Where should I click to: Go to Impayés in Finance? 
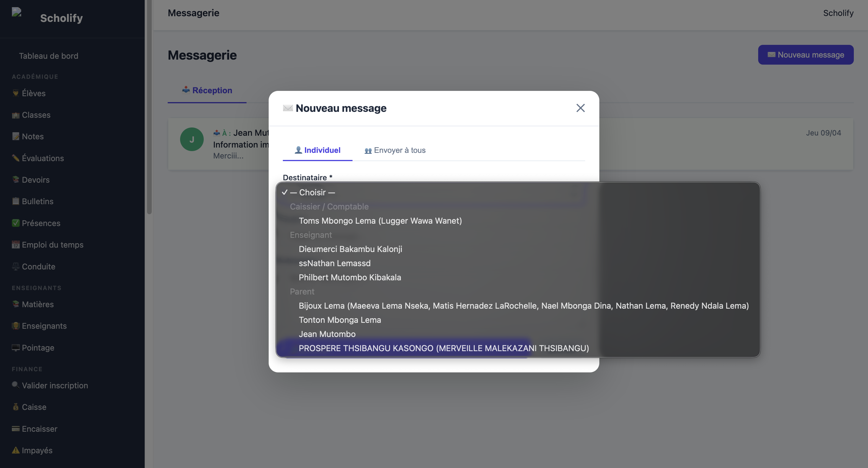click(37, 451)
